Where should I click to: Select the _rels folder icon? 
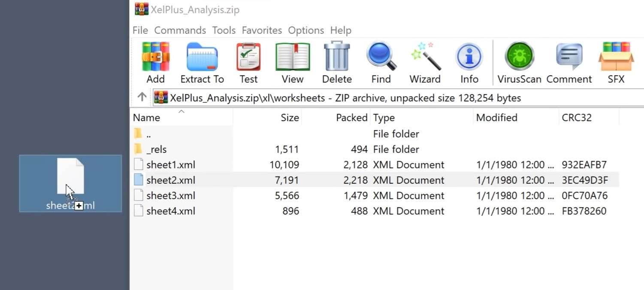(138, 149)
